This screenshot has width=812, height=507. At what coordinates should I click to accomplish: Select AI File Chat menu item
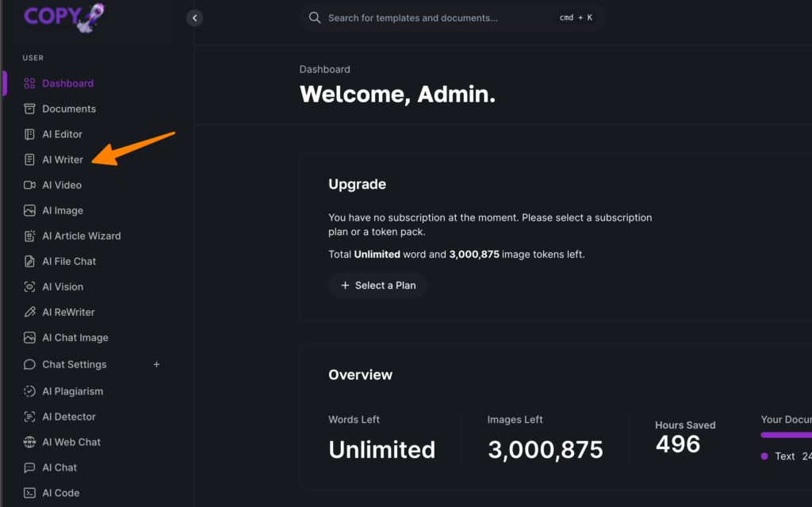[x=69, y=261]
